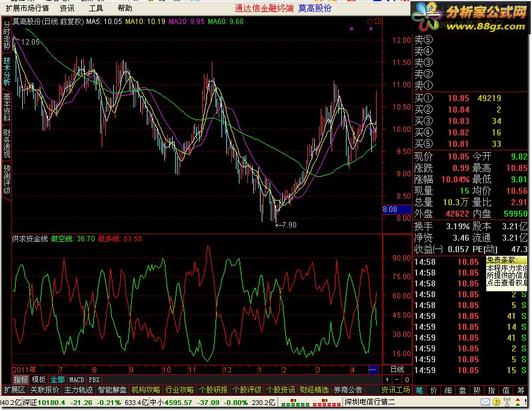Select the PBX indicator tab
Viewport: 532px width, 411px height.
94,380
